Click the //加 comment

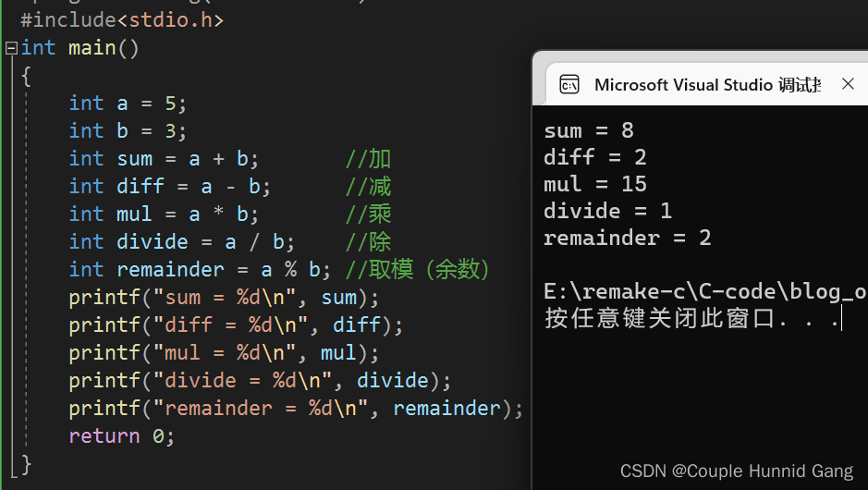368,159
